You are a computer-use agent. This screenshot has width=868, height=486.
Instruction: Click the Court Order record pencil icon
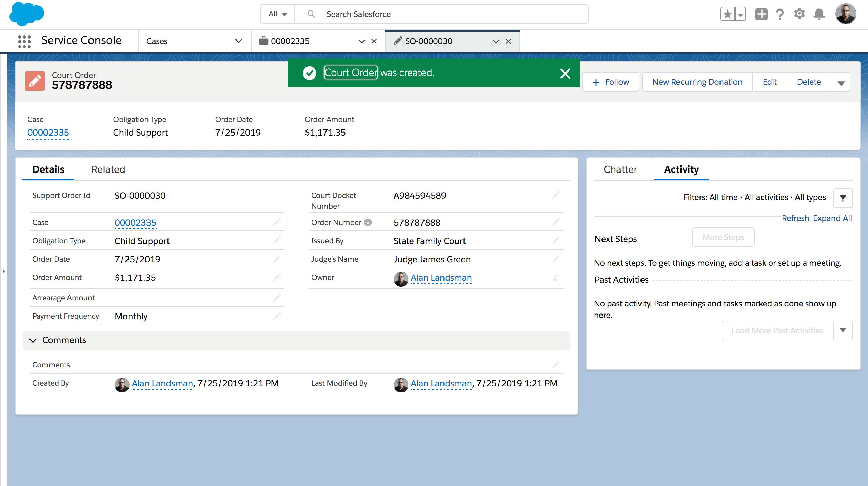(35, 81)
